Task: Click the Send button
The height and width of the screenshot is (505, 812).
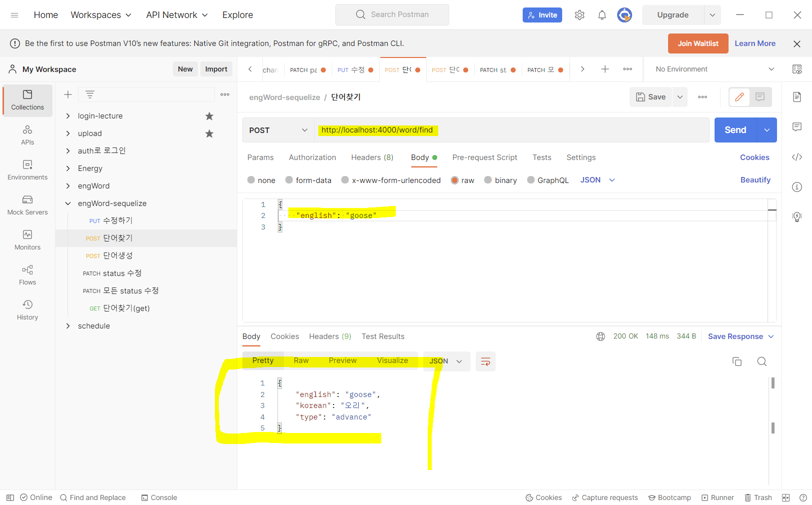Action: point(736,130)
